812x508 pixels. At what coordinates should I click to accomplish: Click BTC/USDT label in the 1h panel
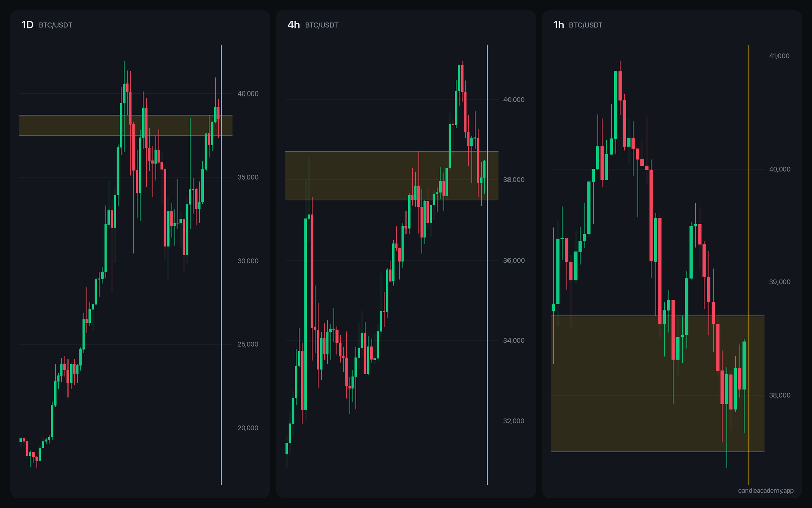click(586, 25)
